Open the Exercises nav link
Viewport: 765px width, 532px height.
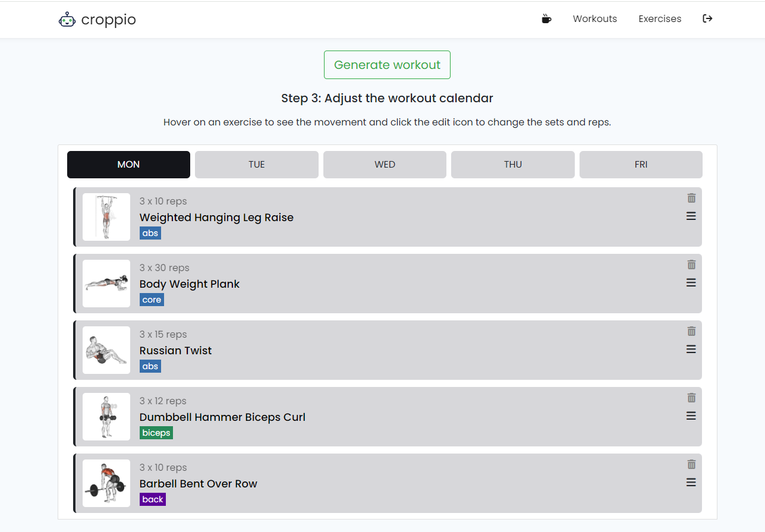(660, 19)
